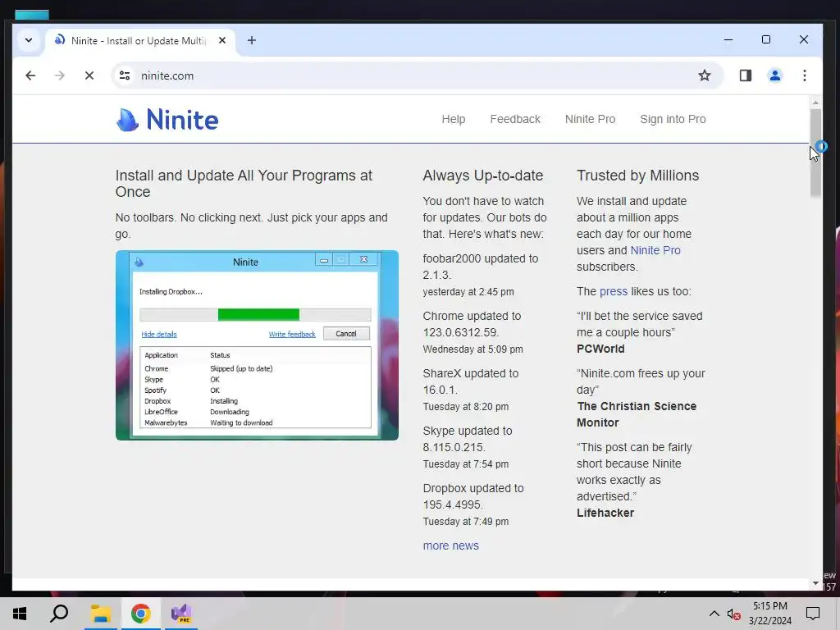Click the scrollbar down arrow

tap(815, 583)
